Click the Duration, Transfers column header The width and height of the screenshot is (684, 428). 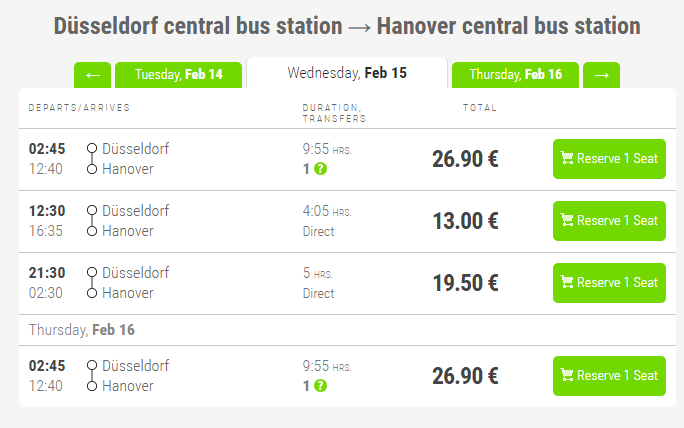[334, 112]
